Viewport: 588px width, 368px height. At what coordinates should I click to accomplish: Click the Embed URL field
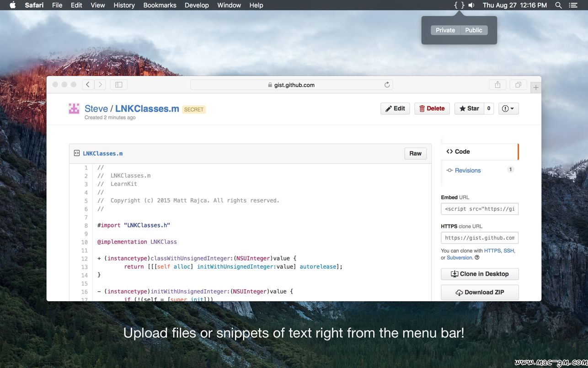tap(480, 209)
